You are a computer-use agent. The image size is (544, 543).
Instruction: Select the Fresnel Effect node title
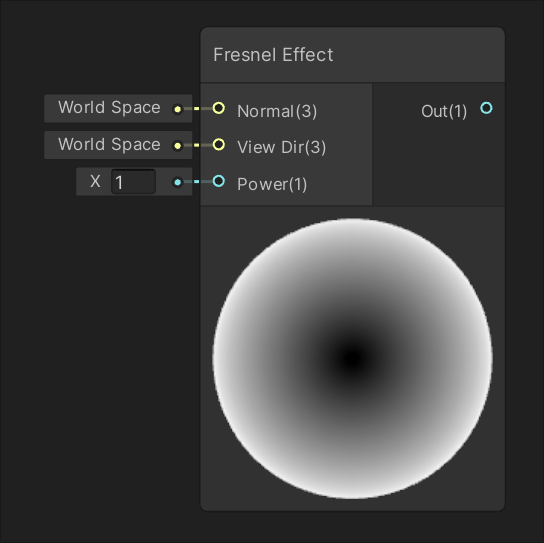tap(273, 55)
